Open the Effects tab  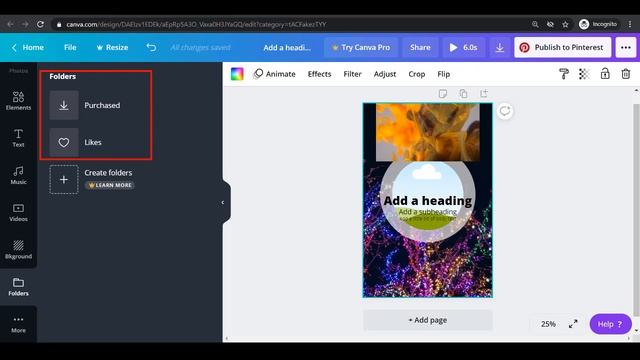click(x=320, y=74)
